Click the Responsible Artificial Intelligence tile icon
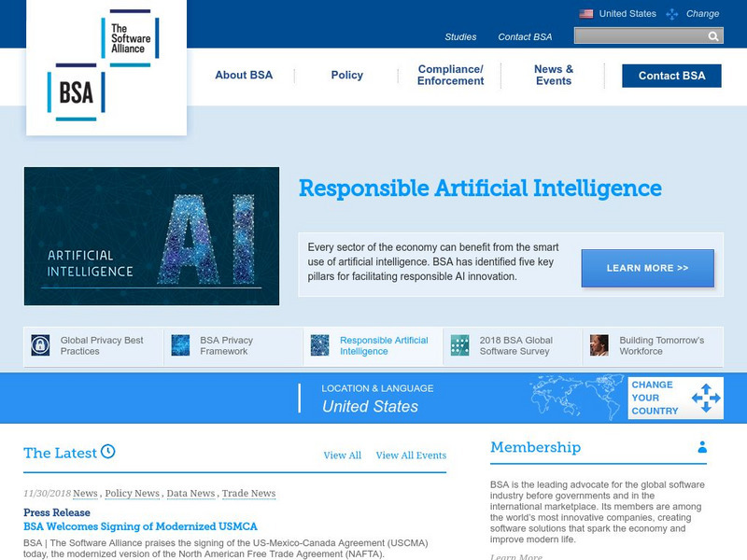The height and width of the screenshot is (560, 747). 321,342
